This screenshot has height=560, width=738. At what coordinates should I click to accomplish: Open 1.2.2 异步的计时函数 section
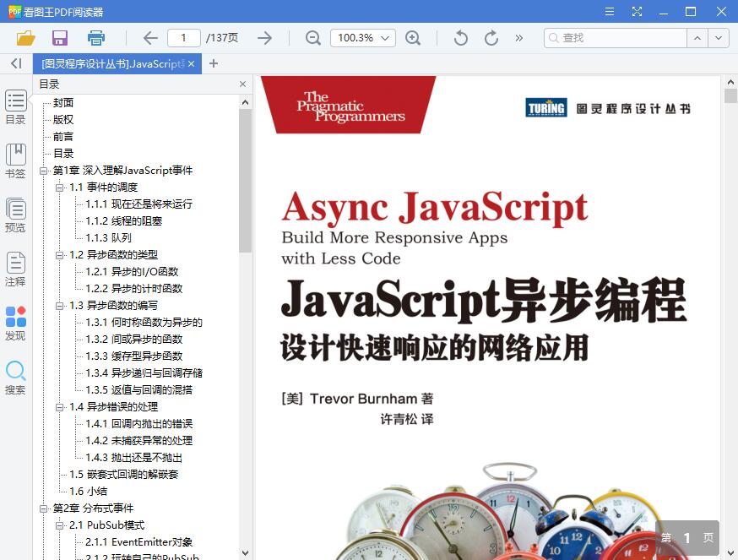pyautogui.click(x=133, y=289)
